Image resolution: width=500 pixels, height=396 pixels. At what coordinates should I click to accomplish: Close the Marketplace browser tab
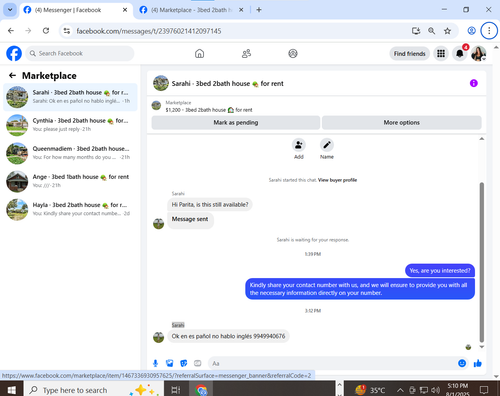(x=241, y=10)
